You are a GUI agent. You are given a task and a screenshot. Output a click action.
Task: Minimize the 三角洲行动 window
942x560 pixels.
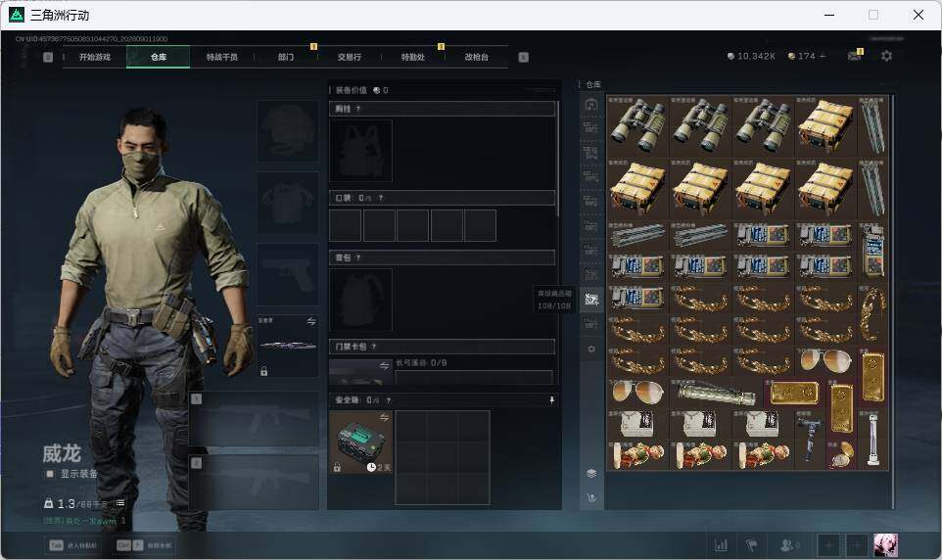pos(829,15)
